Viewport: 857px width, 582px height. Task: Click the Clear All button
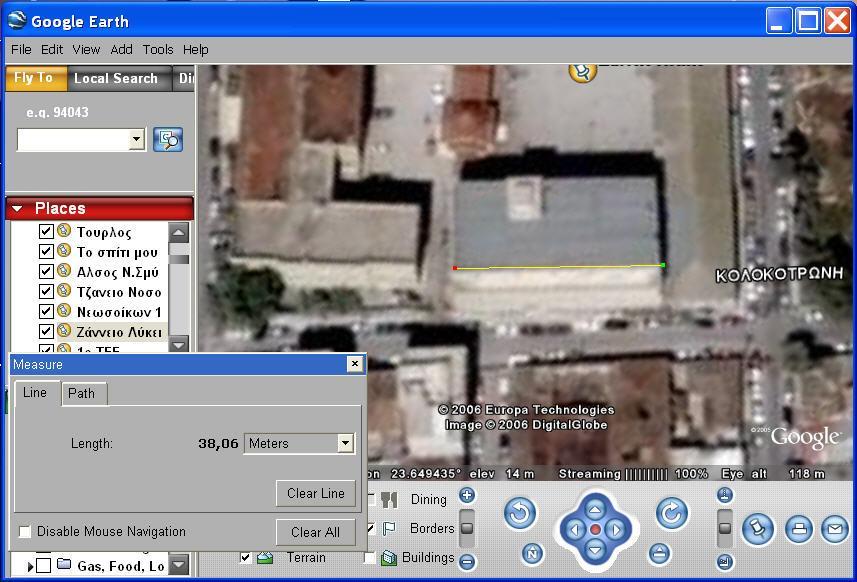click(315, 532)
